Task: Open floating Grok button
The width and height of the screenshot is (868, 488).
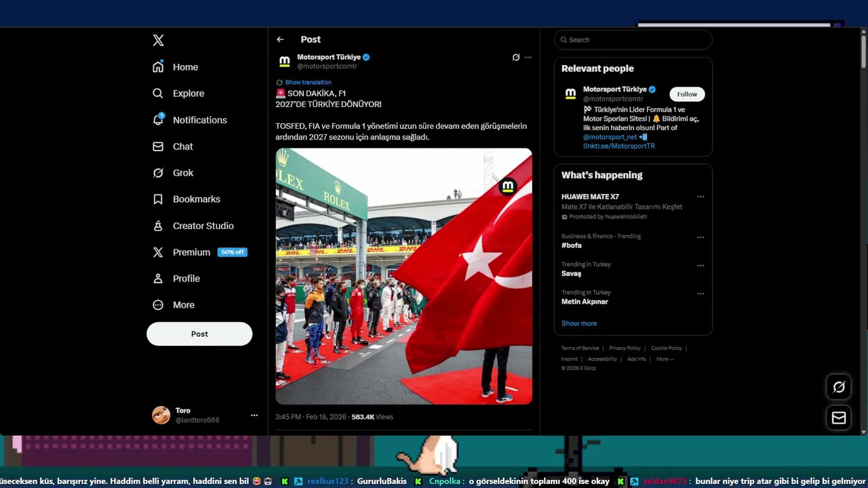Action: 839,387
